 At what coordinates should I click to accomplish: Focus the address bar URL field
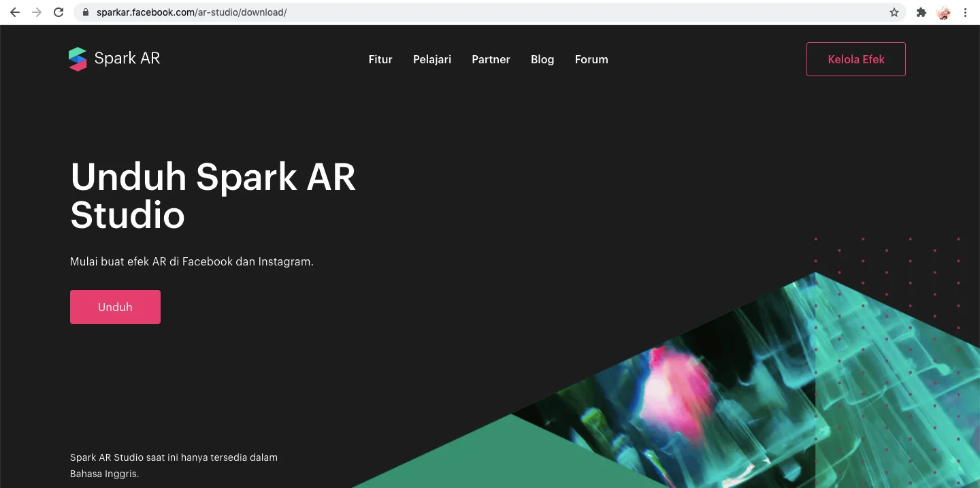pyautogui.click(x=476, y=12)
